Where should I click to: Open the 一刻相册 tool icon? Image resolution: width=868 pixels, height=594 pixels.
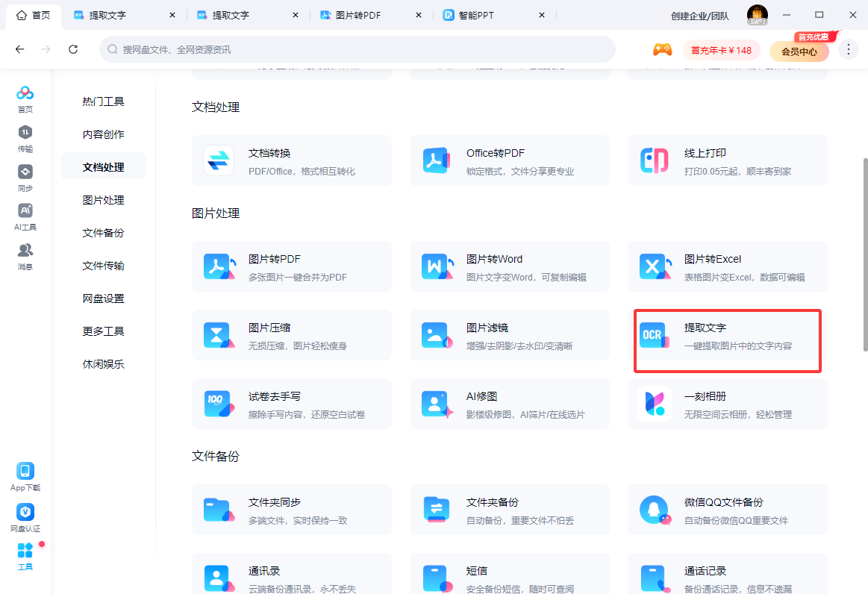click(655, 404)
